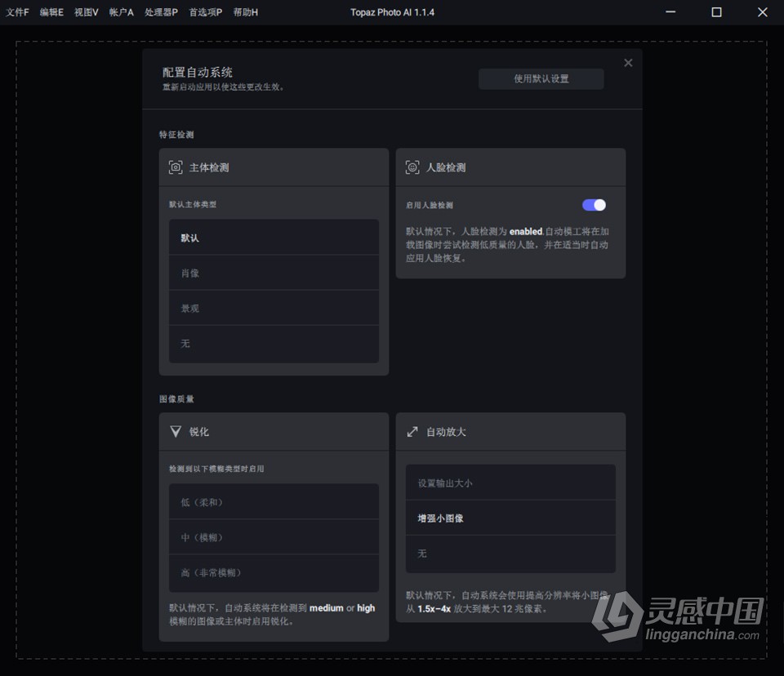
Task: Click the Topaz Photo AI 1.1.4 title
Action: pos(392,12)
